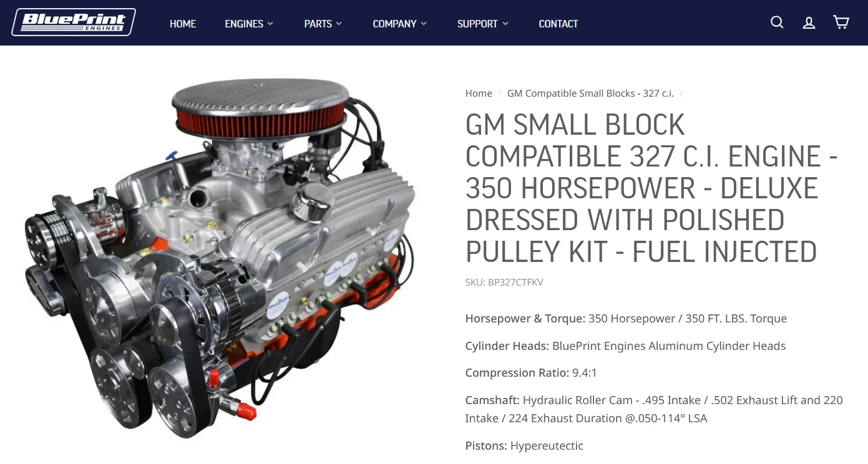Follow the Home breadcrumb link
This screenshot has height=464, width=868.
coord(479,94)
